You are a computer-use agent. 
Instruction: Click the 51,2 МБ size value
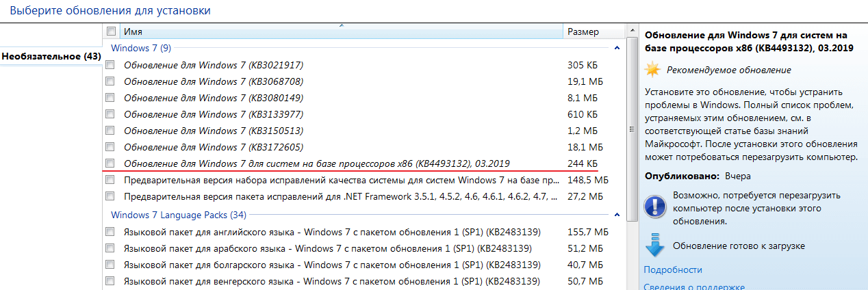click(x=585, y=248)
